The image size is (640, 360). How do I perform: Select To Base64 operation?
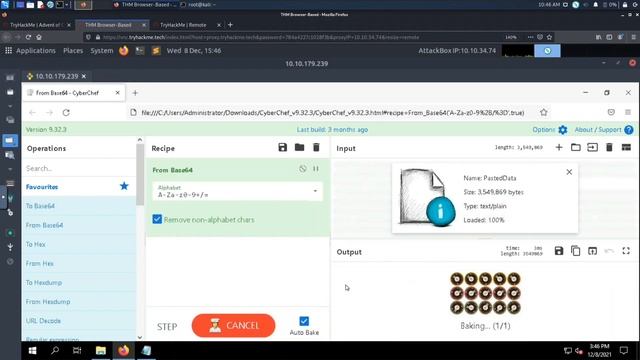[x=79, y=206]
